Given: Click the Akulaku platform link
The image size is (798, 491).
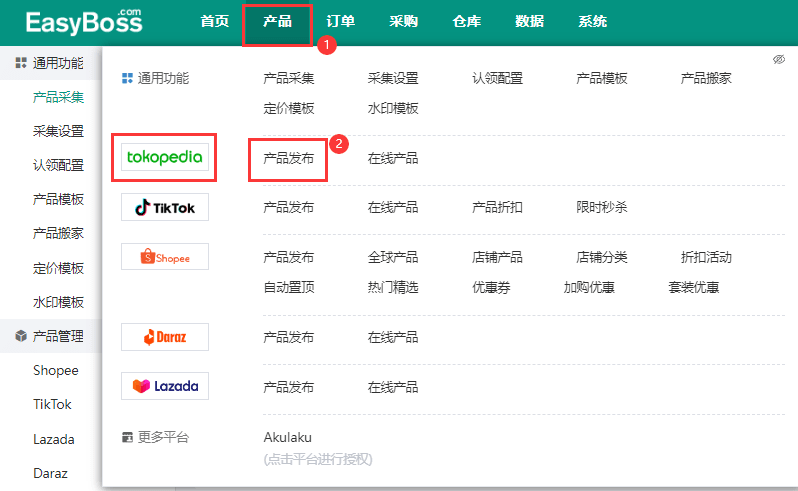Looking at the screenshot, I should pos(288,437).
